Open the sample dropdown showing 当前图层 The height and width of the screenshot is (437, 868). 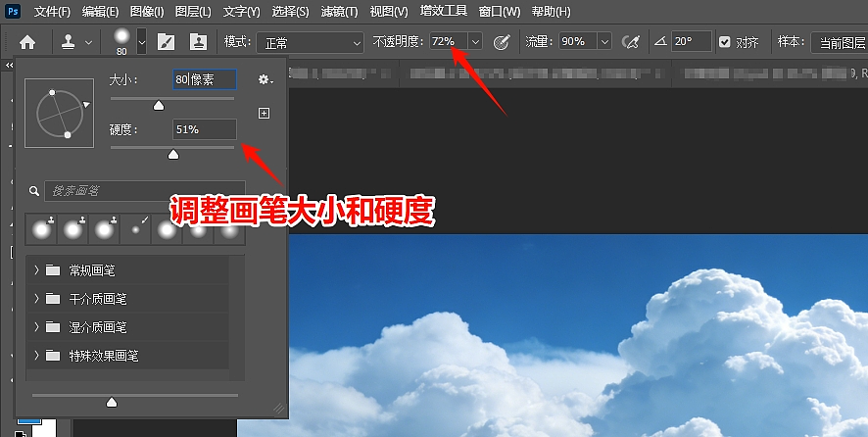pyautogui.click(x=840, y=43)
